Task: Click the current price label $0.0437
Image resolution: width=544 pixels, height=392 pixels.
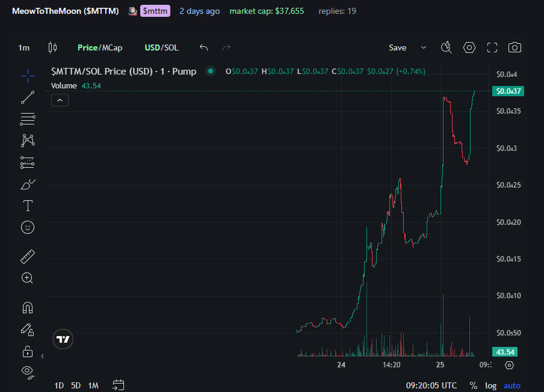Action: (x=508, y=91)
